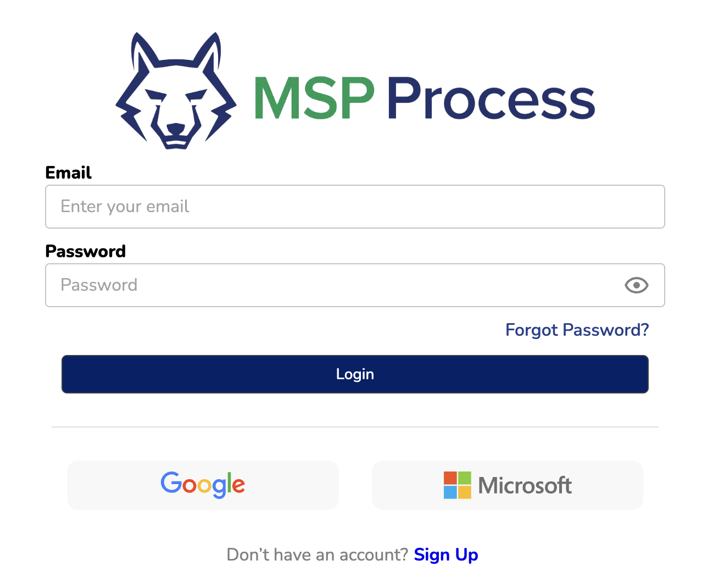
Task: Click the Email field label
Action: [x=68, y=173]
